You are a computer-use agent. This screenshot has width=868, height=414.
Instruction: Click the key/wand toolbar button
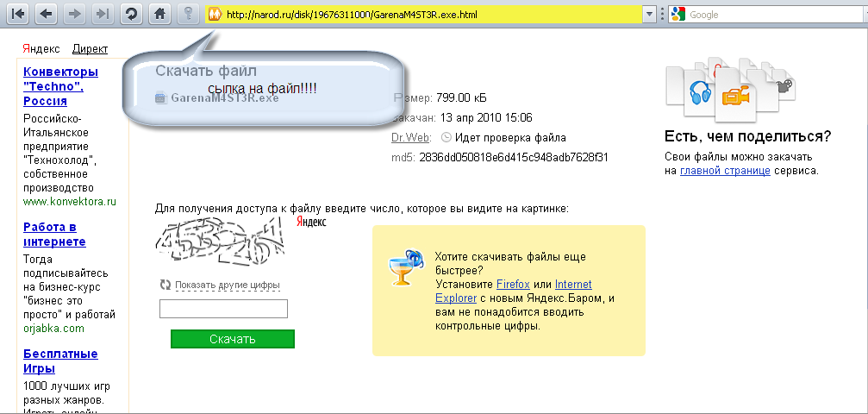coord(188,15)
